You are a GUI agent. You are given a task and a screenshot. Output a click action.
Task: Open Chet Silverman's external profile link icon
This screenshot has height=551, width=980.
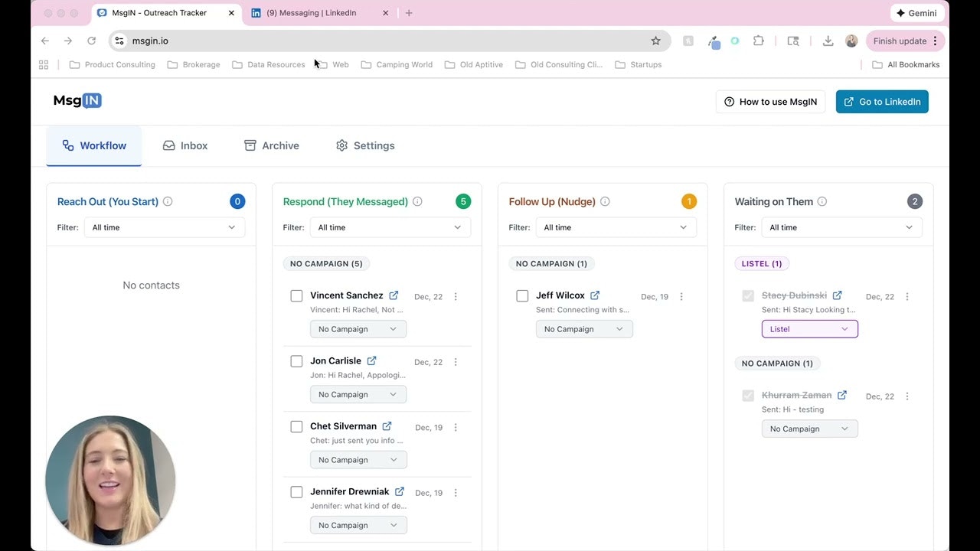[x=387, y=426]
